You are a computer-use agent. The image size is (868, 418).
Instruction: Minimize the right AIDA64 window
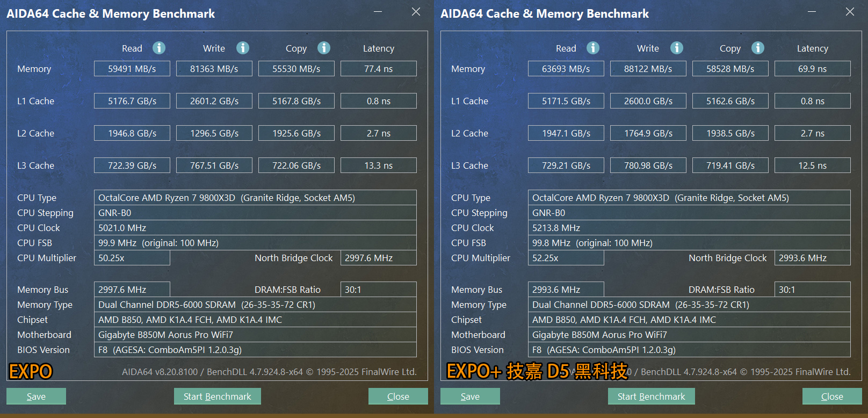pos(812,12)
